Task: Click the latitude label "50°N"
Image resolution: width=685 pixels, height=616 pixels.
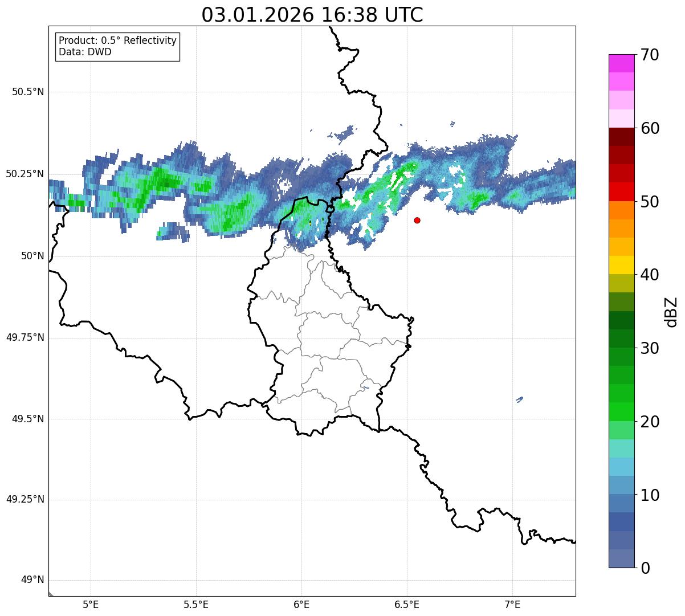Action: click(x=32, y=256)
